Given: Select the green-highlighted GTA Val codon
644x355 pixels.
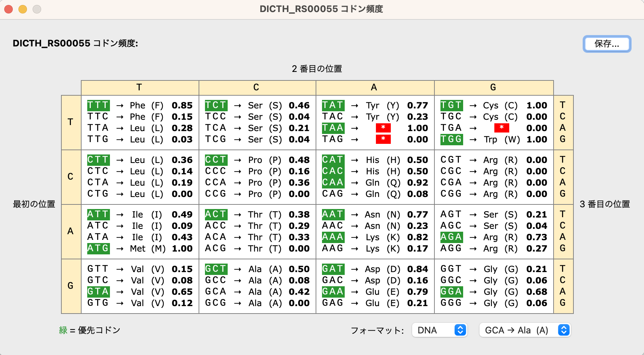Looking at the screenshot, I should 98,292.
